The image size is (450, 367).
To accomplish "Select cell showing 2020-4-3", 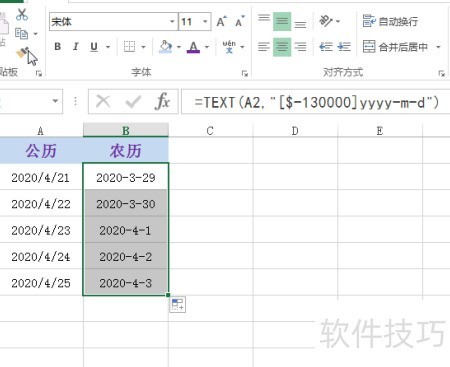I will point(126,283).
